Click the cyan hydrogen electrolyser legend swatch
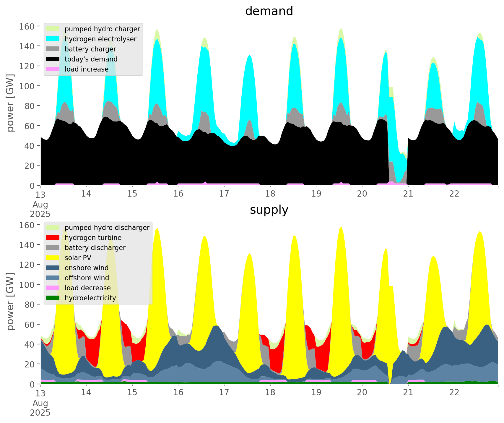 pos(53,39)
